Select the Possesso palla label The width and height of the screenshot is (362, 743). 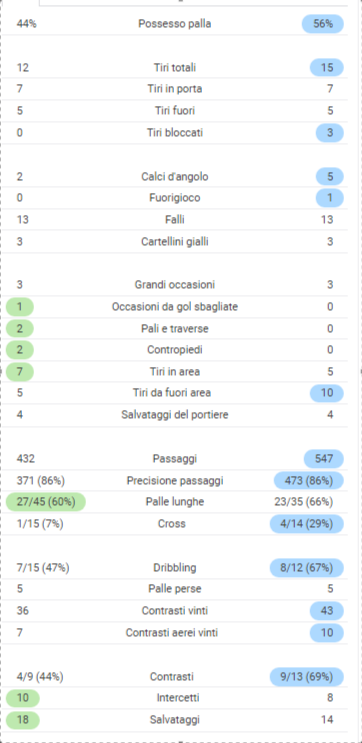pos(174,24)
